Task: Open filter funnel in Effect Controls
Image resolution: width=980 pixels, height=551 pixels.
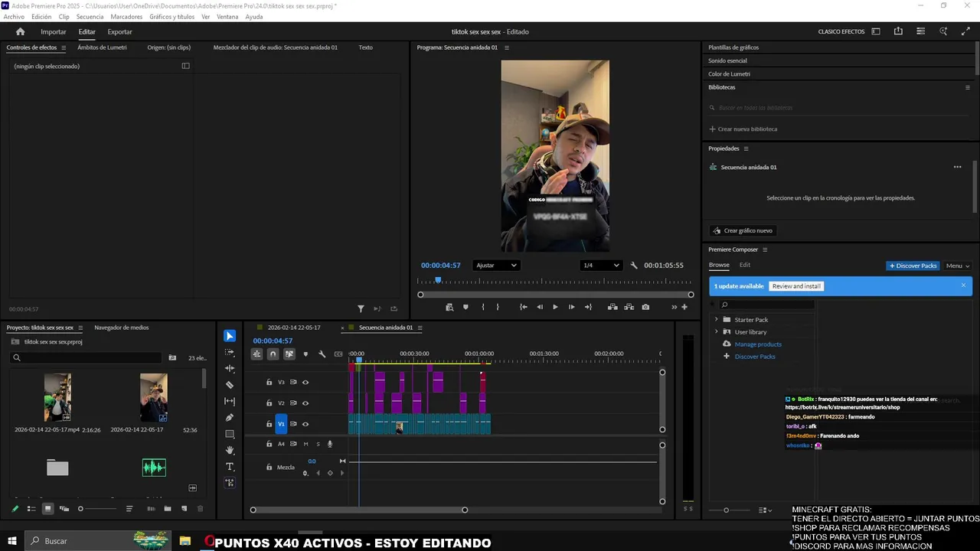Action: 361,309
